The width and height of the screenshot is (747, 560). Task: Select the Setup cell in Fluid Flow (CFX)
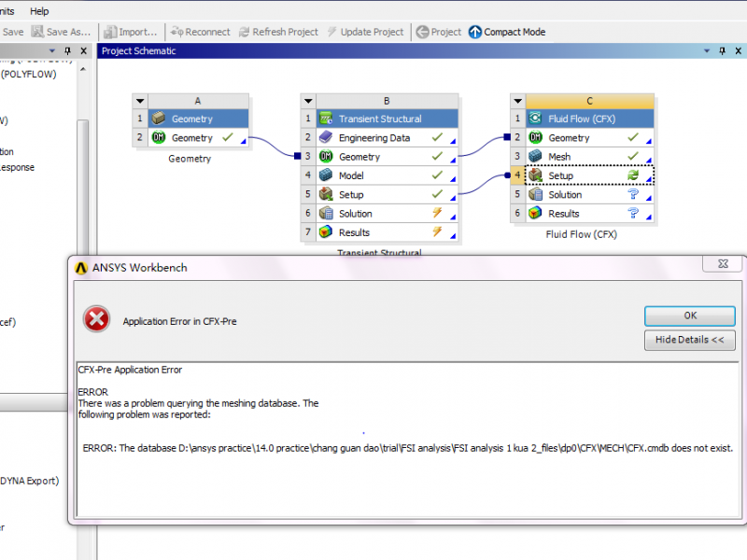[590, 175]
